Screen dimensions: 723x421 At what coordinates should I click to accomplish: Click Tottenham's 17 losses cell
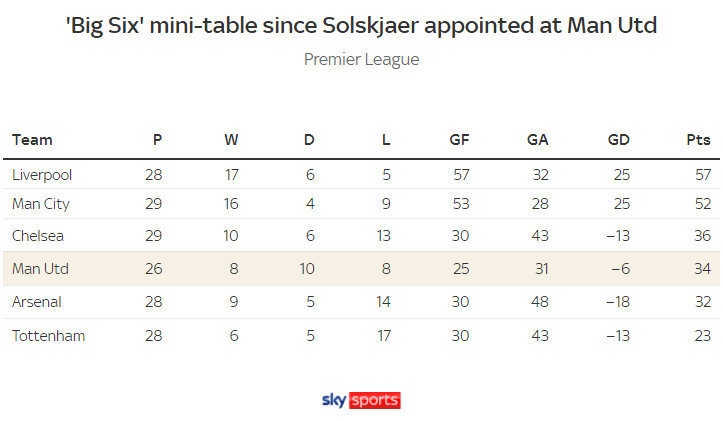[x=384, y=336]
